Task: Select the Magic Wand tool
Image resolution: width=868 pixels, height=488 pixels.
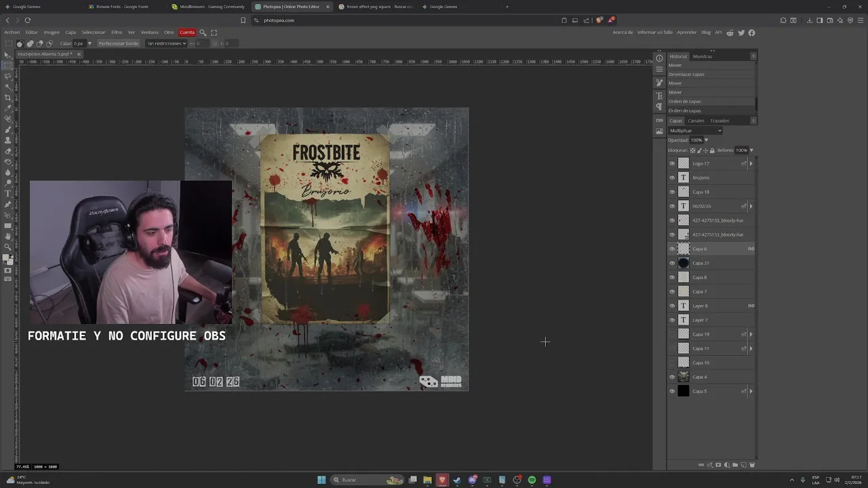Action: 8,87
